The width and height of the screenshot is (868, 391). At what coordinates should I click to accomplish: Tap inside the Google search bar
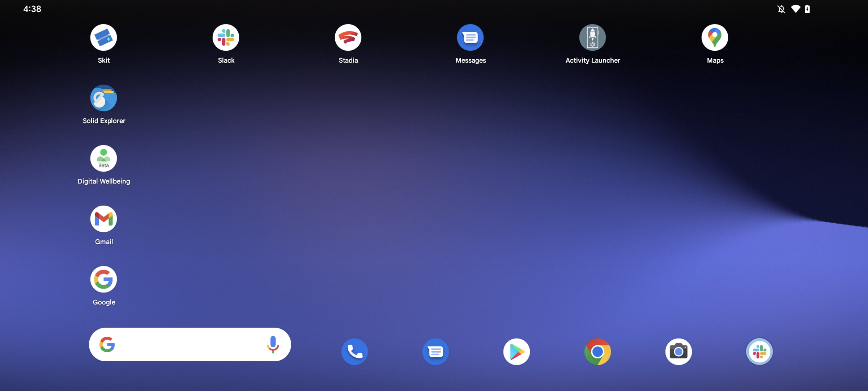click(188, 344)
